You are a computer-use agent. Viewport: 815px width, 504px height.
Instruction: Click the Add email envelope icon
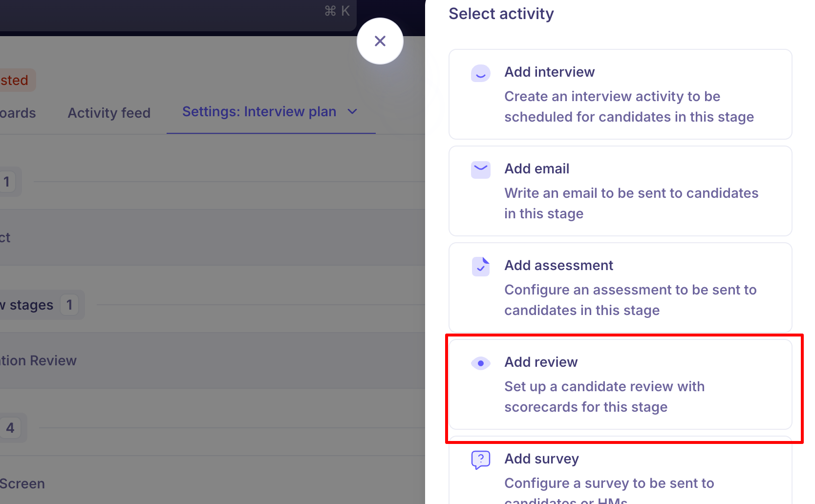coord(480,170)
